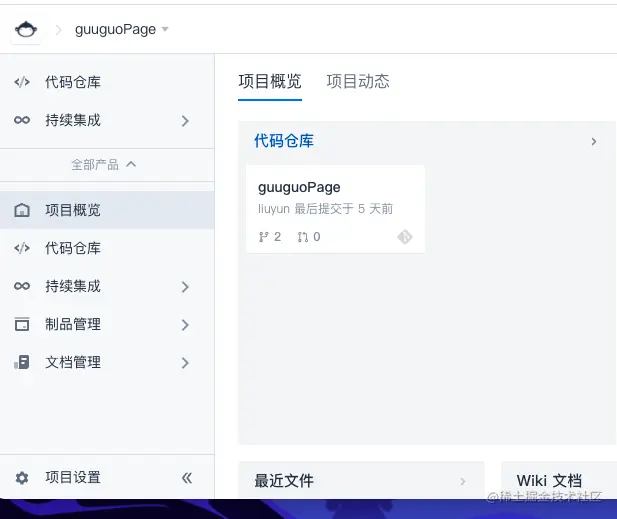Image resolution: width=617 pixels, height=519 pixels.
Task: Open the 最近文件 panel heading
Action: pos(284,481)
